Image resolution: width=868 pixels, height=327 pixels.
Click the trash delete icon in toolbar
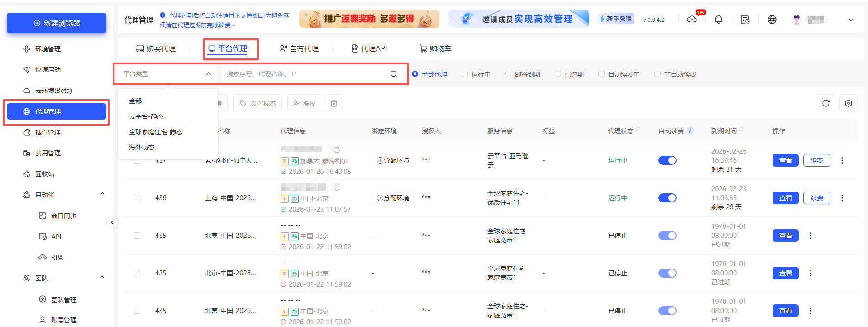click(334, 103)
